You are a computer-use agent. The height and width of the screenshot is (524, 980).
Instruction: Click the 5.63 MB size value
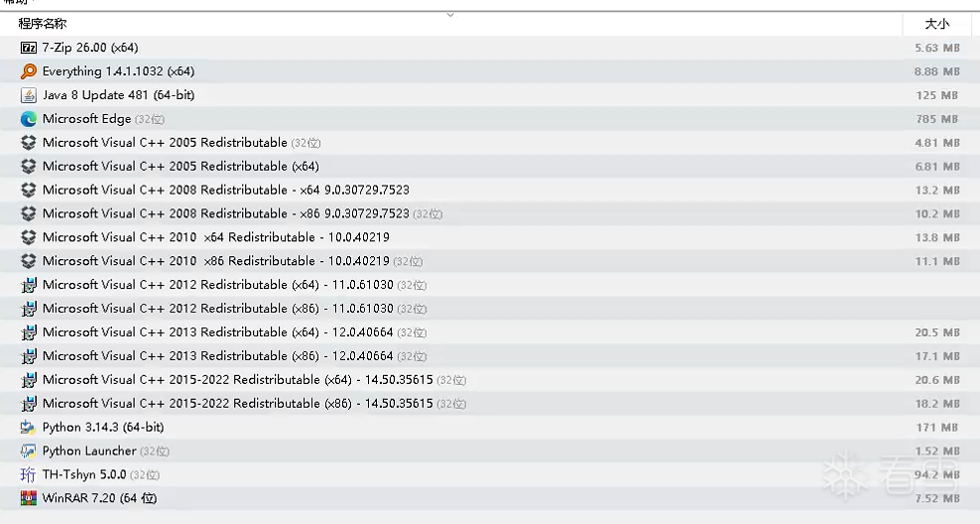click(937, 49)
